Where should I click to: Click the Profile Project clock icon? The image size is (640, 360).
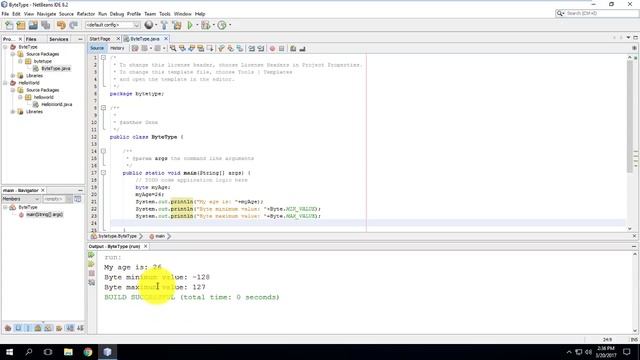coord(222,25)
